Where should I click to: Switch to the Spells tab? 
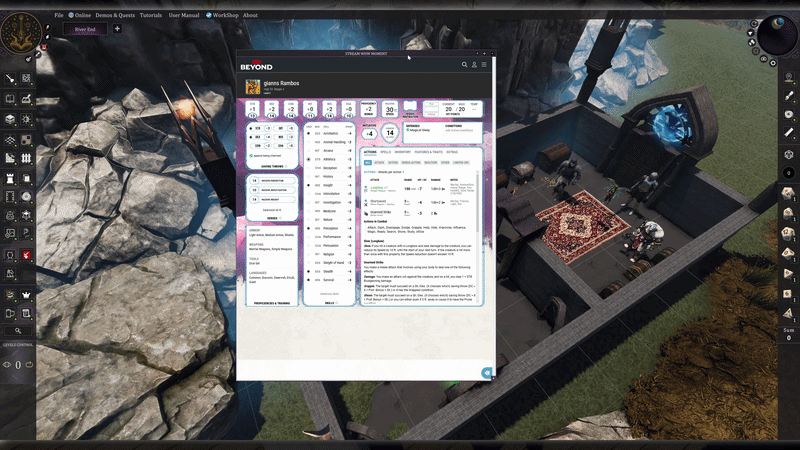(385, 152)
